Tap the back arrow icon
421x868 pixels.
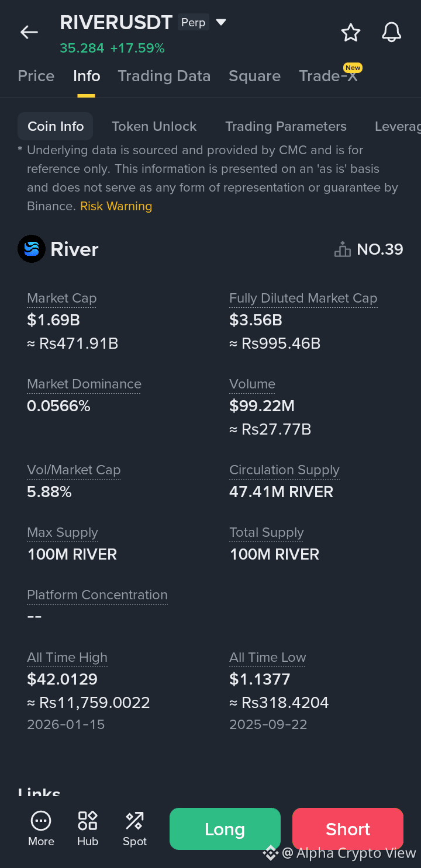29,32
